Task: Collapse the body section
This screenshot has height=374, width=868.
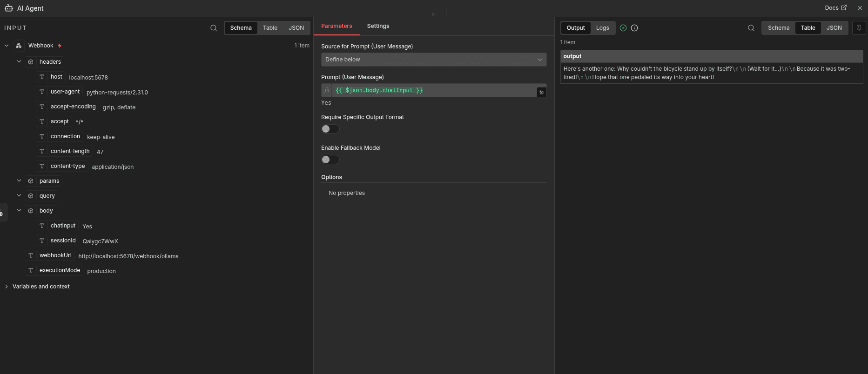Action: tap(19, 210)
